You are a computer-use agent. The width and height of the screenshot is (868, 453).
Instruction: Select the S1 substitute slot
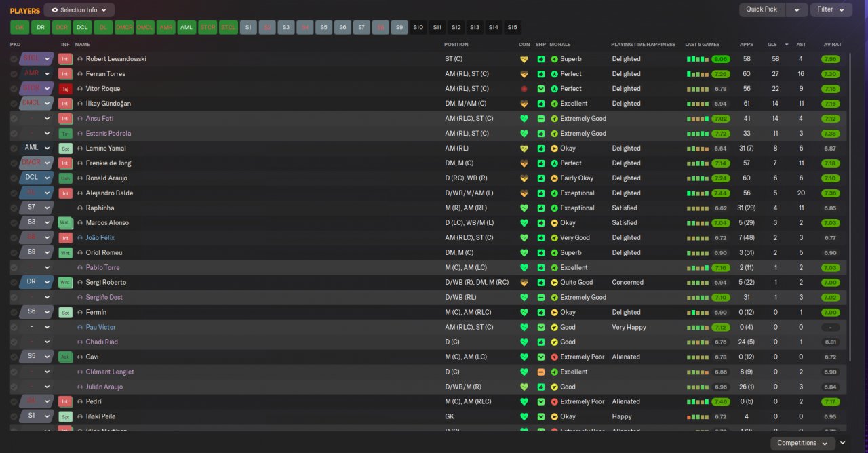[x=248, y=28]
